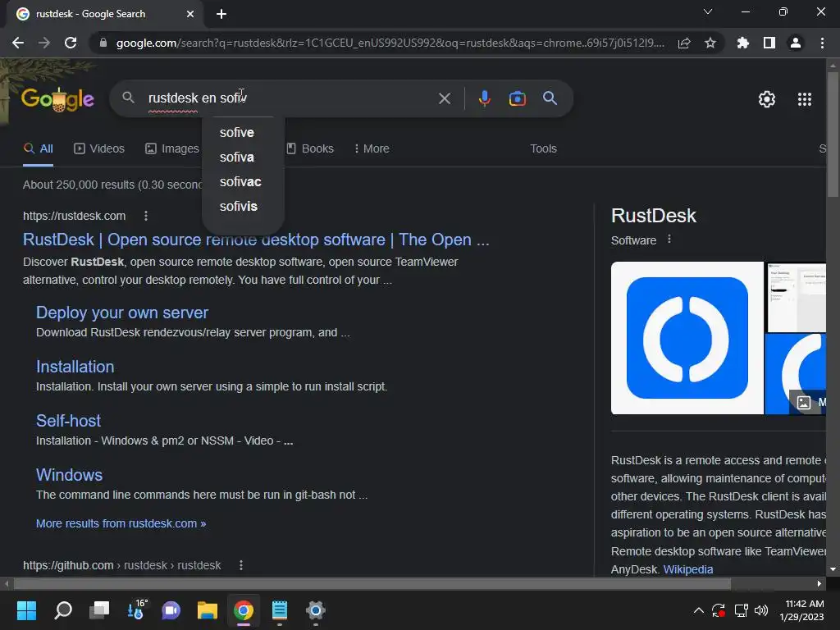
Task: Open knowledge panel options next to Software
Action: click(669, 239)
